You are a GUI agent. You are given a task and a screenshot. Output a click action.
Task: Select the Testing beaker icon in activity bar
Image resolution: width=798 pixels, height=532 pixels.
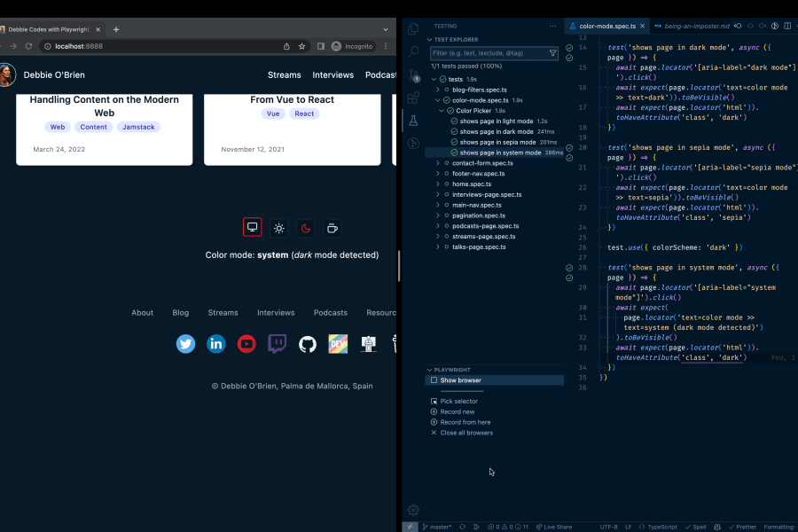(x=413, y=121)
